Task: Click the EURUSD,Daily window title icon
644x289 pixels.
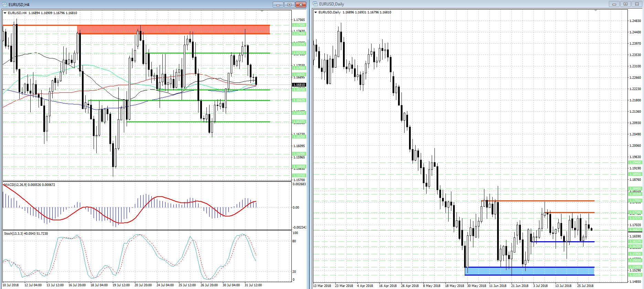Action: click(x=315, y=4)
